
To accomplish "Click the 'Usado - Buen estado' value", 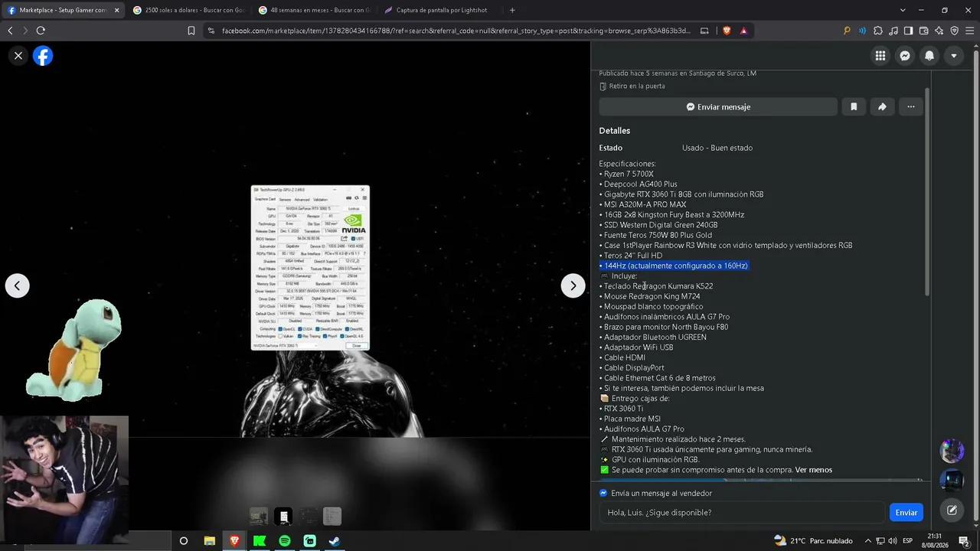I will coord(717,148).
